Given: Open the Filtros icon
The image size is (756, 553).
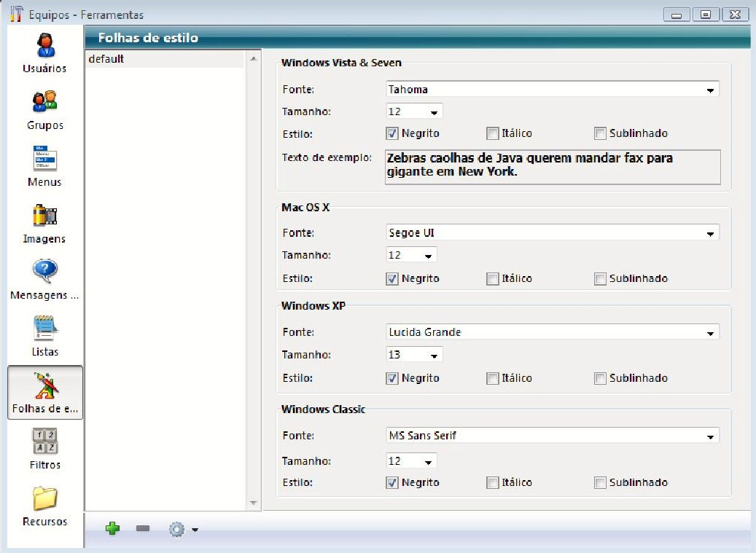Looking at the screenshot, I should click(x=44, y=442).
